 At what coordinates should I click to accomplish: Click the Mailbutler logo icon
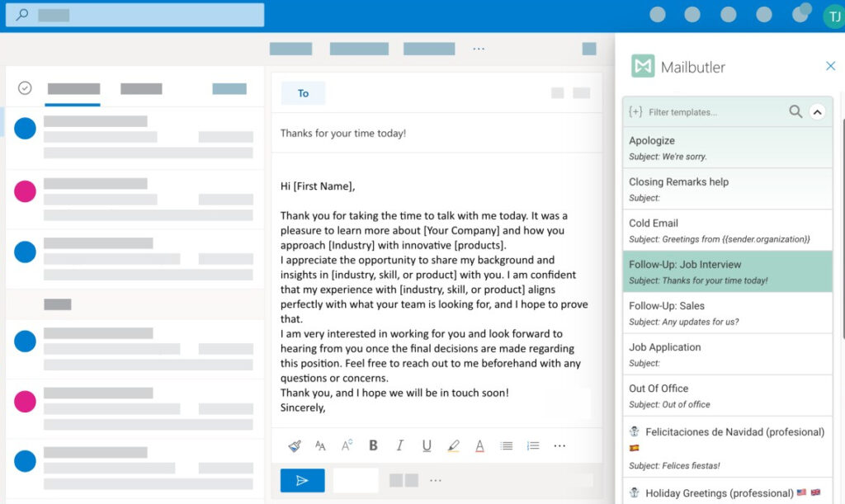tap(643, 67)
